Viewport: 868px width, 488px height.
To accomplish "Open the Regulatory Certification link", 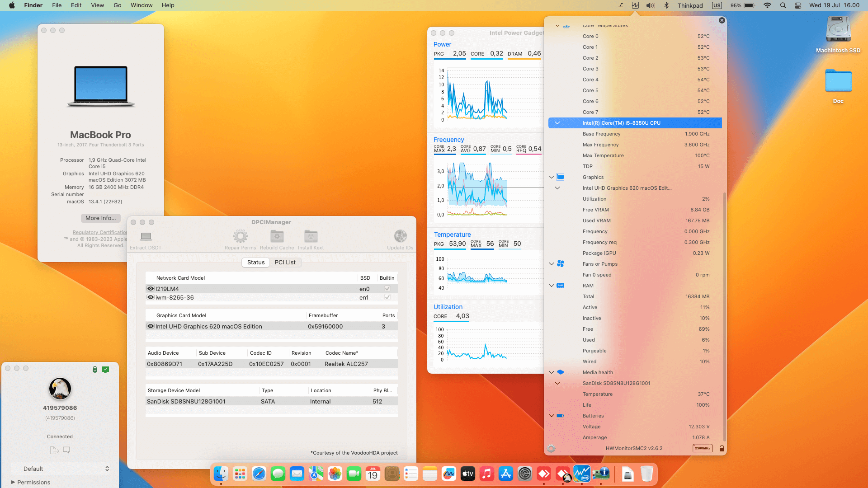I will click(100, 232).
